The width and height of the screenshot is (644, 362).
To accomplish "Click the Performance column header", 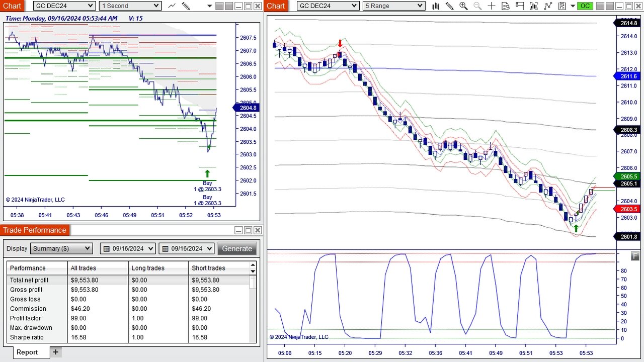I will 37,268.
